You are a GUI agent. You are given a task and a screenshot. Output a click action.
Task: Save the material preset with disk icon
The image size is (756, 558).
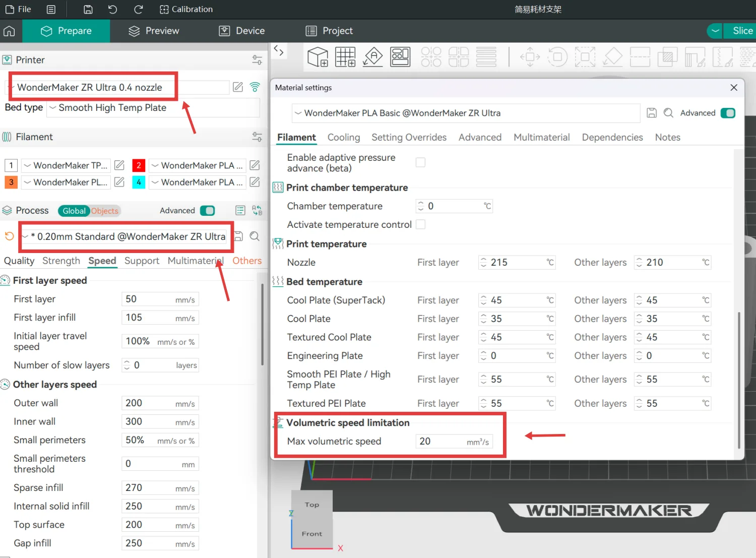pyautogui.click(x=652, y=113)
